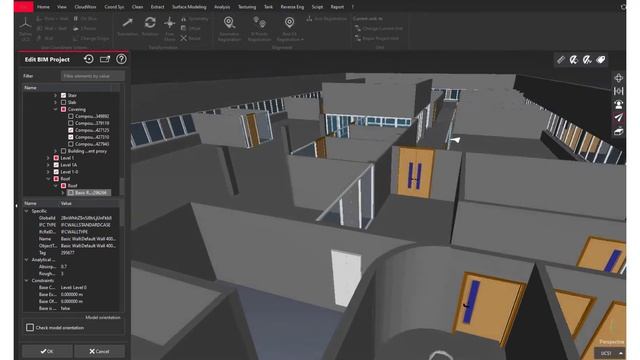
Task: Click the Define UCS axes icon
Action: pyautogui.click(x=25, y=24)
